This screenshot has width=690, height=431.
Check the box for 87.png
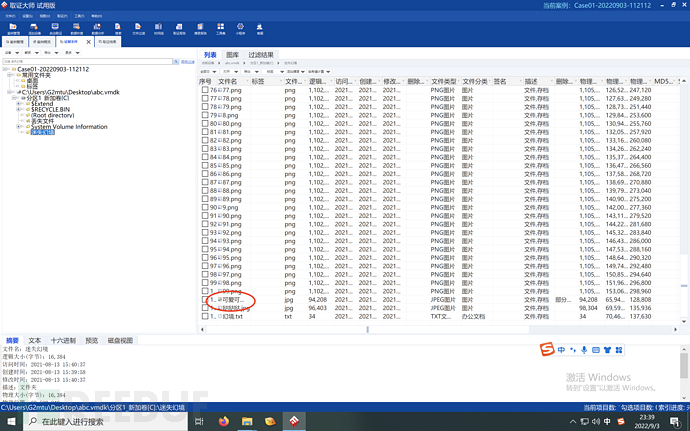point(205,182)
